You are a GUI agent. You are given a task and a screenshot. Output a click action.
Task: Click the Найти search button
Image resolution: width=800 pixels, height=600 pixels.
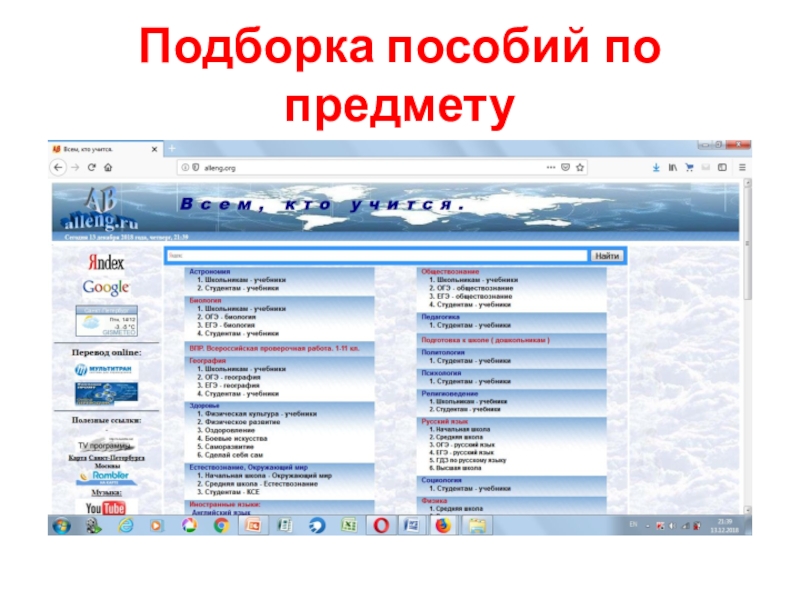pos(607,256)
